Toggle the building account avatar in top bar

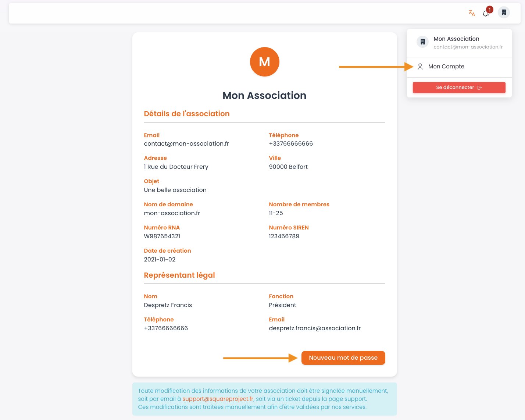point(504,13)
